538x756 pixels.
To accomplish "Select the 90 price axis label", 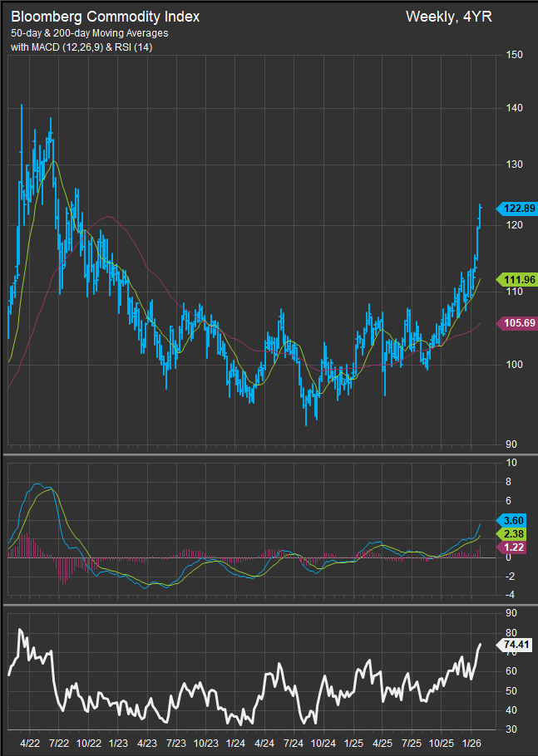I will pyautogui.click(x=511, y=444).
